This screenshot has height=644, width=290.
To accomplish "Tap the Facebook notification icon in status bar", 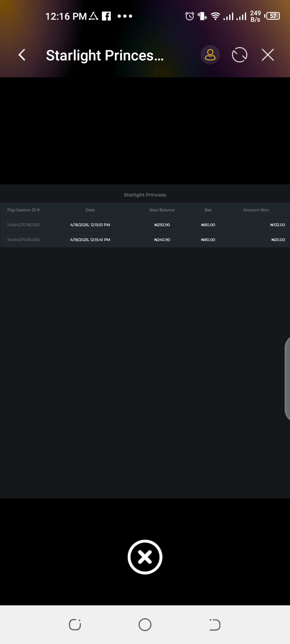I will coord(106,16).
